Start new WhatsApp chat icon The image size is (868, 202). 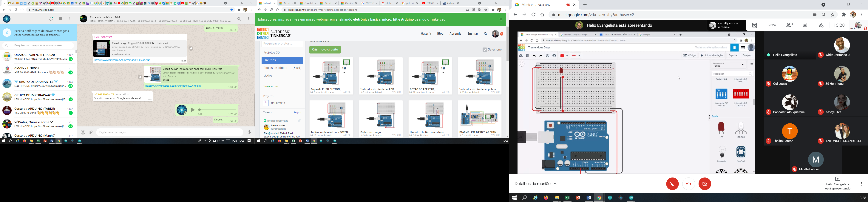61,19
